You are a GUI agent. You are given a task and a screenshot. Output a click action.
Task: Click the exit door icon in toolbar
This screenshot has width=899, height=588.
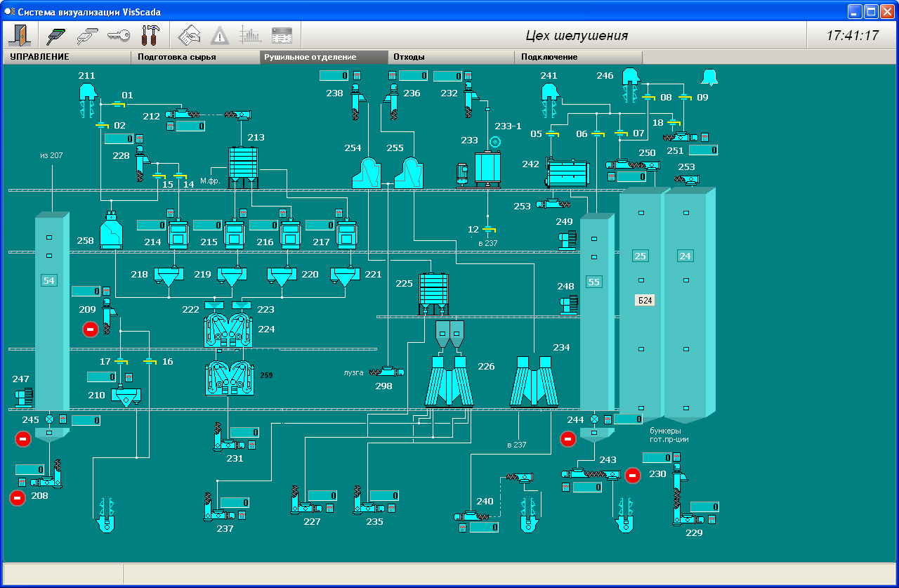[19, 35]
